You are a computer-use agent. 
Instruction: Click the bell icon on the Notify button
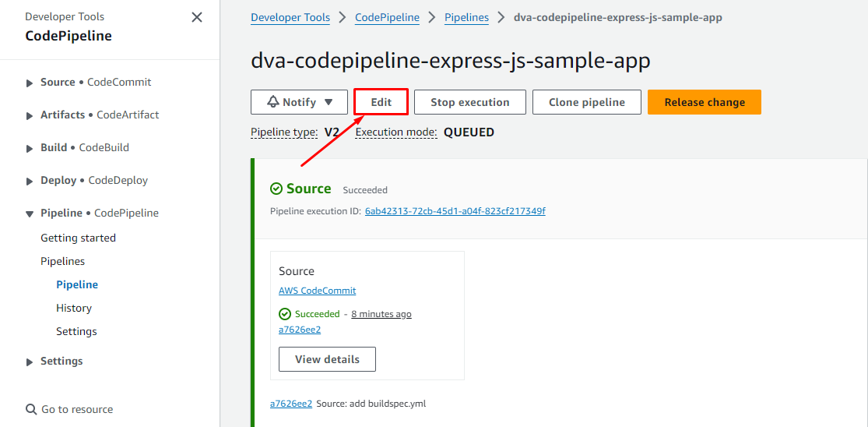(272, 102)
